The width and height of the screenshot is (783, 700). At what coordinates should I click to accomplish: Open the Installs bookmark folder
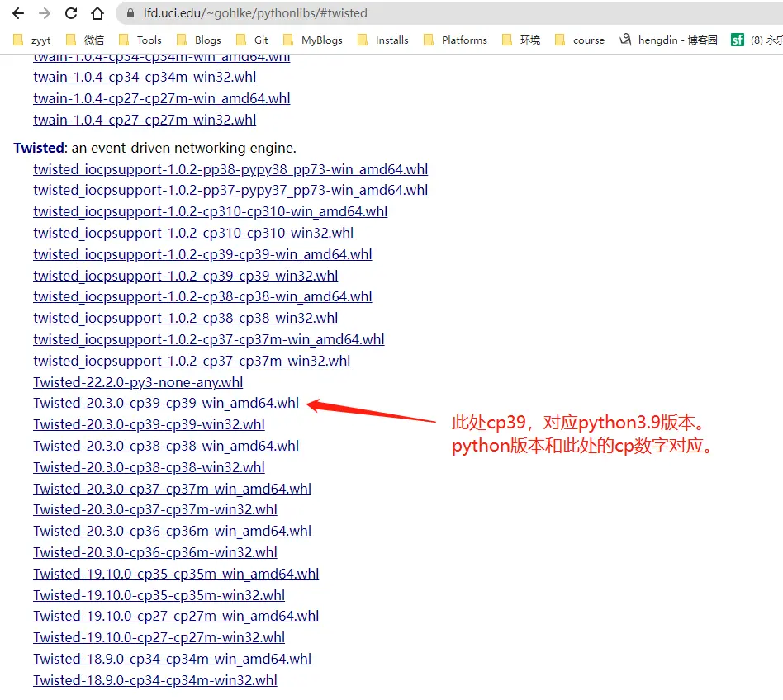[383, 40]
